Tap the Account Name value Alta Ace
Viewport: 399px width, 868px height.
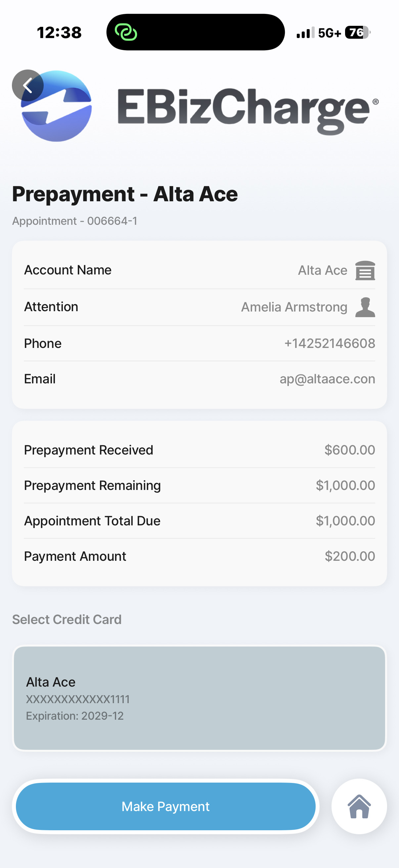click(322, 270)
